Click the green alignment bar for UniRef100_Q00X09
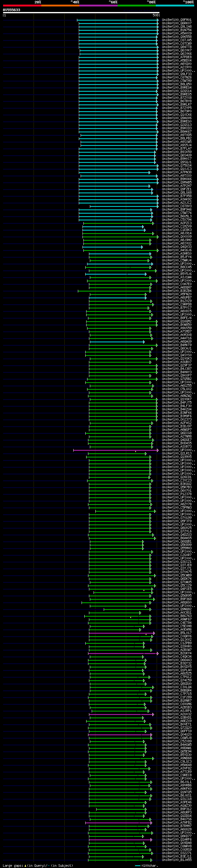The width and height of the screenshot is (197, 868). (x=121, y=236)
